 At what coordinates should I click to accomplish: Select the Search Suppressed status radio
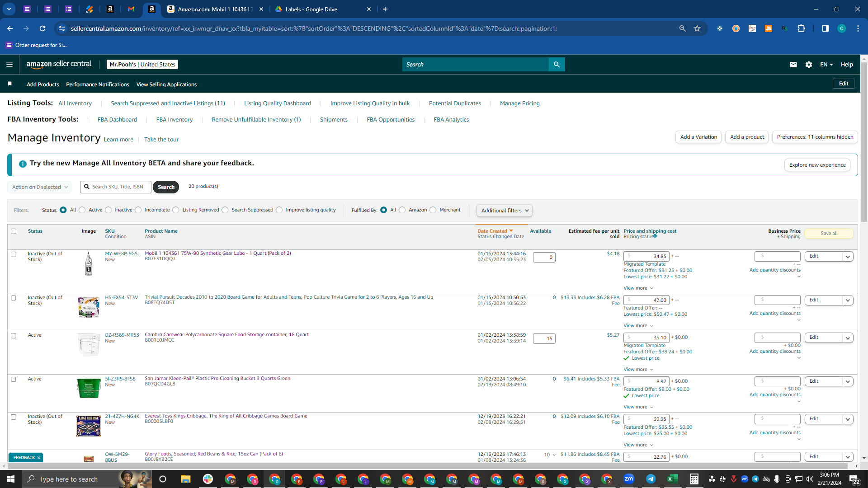pyautogui.click(x=225, y=210)
